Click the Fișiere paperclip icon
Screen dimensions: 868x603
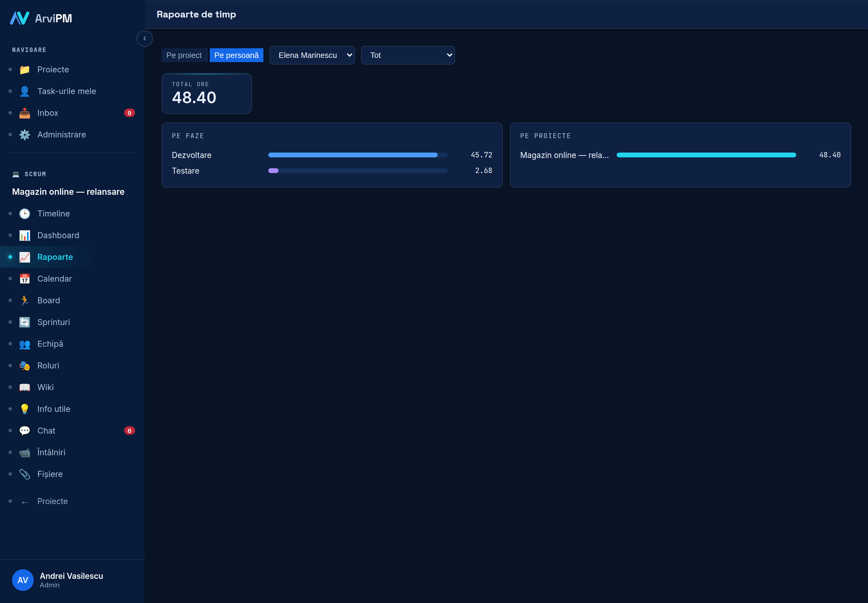pyautogui.click(x=25, y=474)
